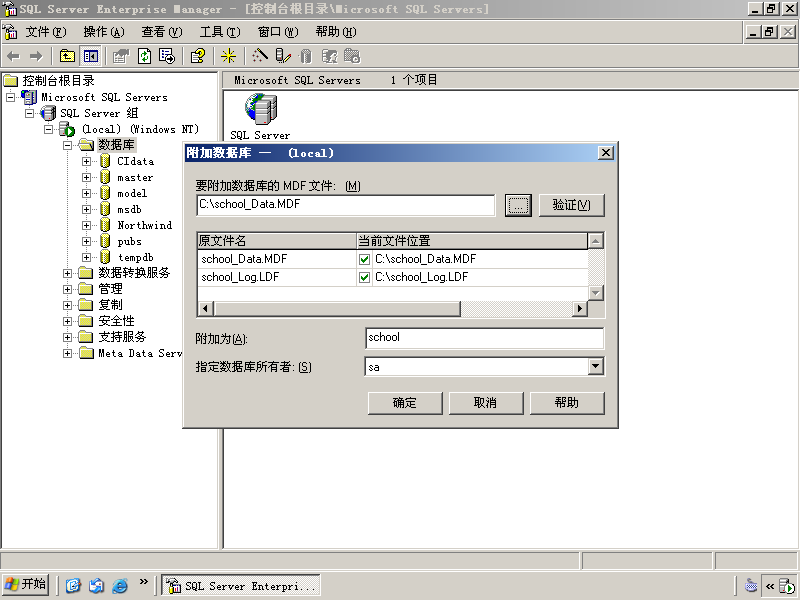Click the Help question mark toolbar icon
Screen dimensions: 800x600
click(x=197, y=56)
